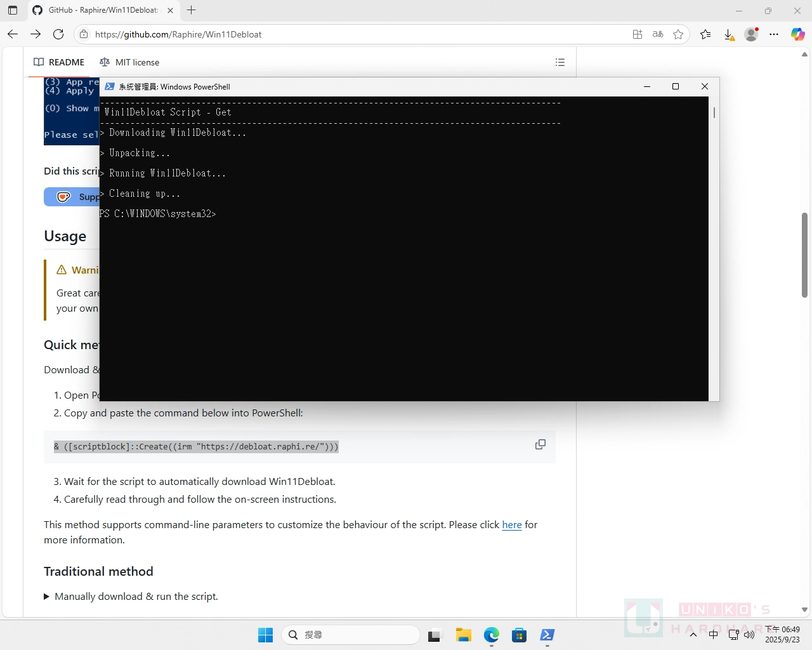Open PowerShell from the taskbar

pos(547,635)
